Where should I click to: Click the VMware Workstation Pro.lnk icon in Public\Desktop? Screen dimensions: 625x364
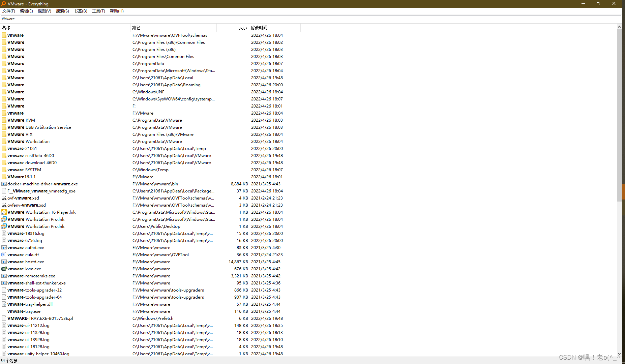point(4,226)
